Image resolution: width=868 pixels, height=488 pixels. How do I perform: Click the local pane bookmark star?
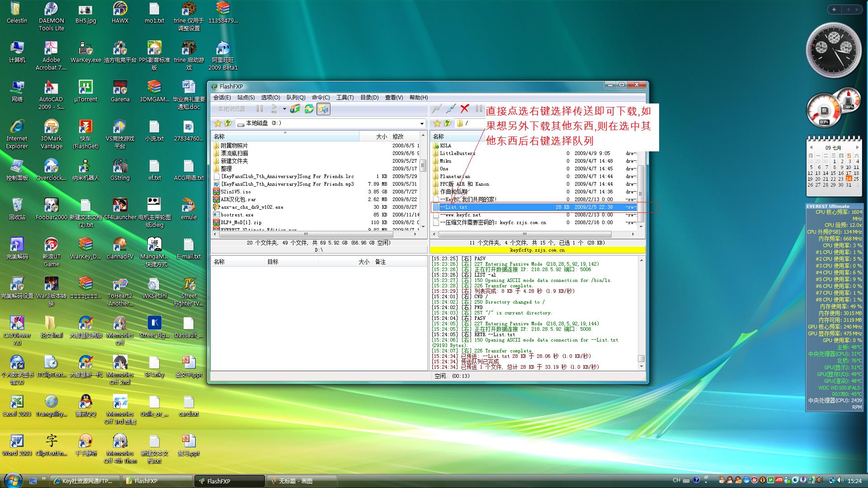[218, 123]
